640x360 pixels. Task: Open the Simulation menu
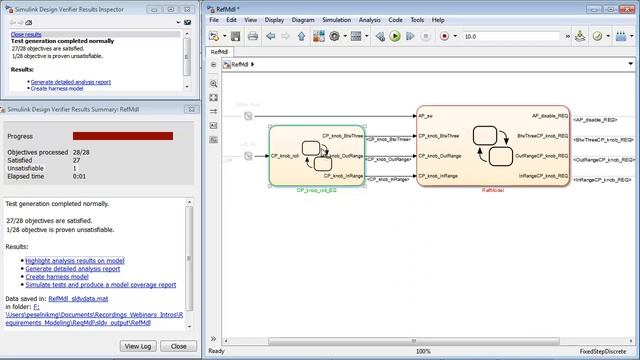click(336, 20)
